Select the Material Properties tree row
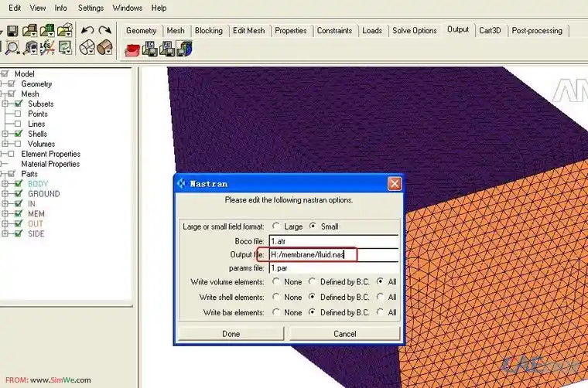The width and height of the screenshot is (588, 388). pyautogui.click(x=50, y=164)
